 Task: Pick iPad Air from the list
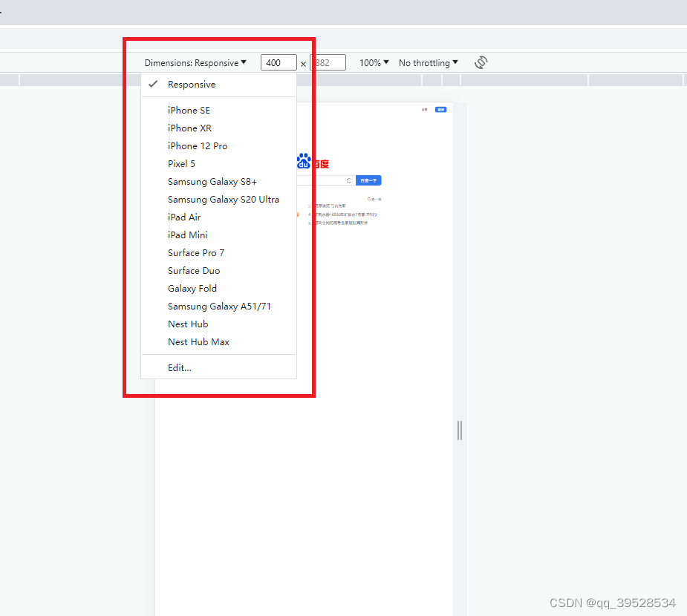click(x=218, y=217)
